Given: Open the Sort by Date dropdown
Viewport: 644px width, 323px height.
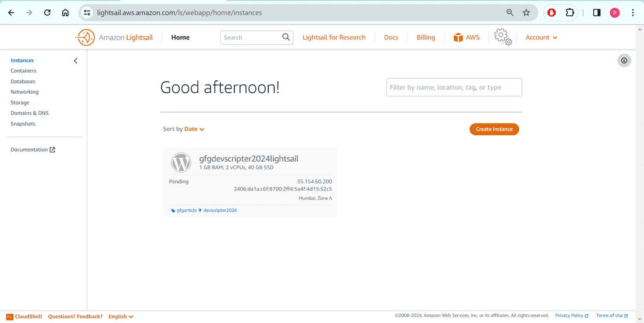Looking at the screenshot, I should 194,129.
